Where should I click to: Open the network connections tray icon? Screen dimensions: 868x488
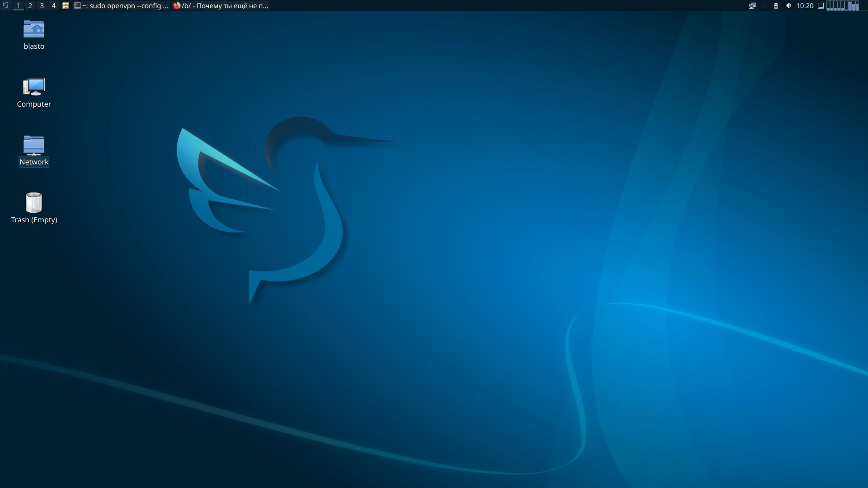(x=752, y=5)
